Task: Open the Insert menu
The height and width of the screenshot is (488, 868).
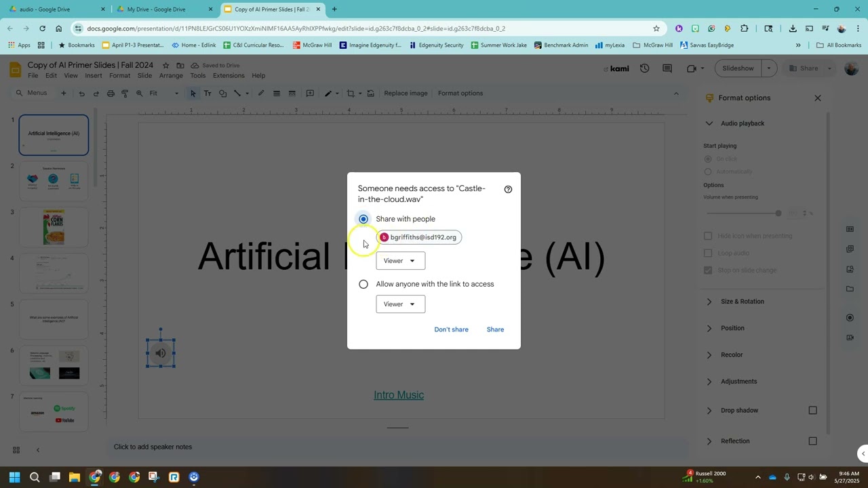Action: pyautogui.click(x=94, y=76)
